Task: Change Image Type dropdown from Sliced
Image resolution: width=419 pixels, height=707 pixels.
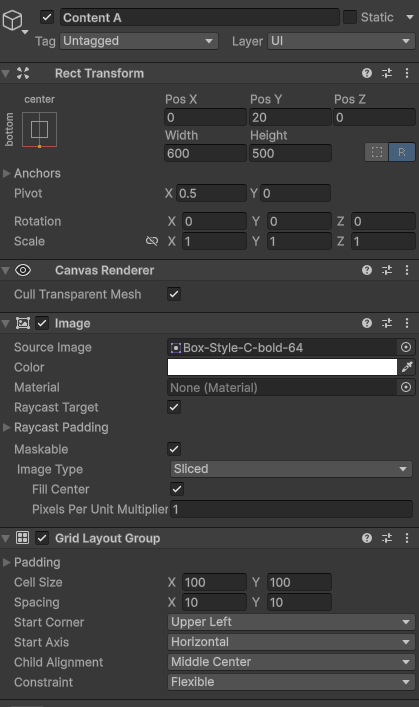Action: (291, 469)
